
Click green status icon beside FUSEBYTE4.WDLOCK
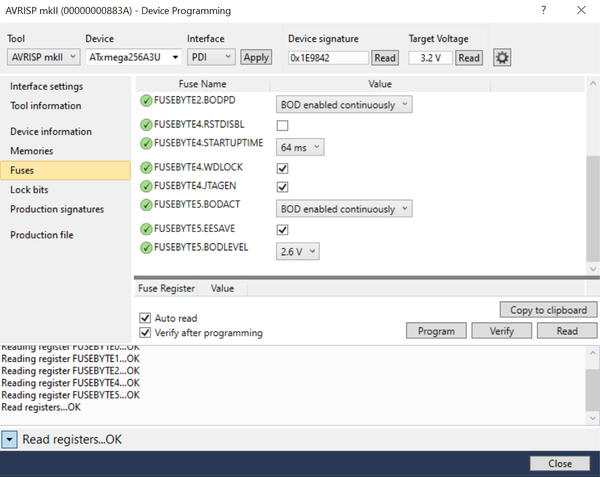146,168
